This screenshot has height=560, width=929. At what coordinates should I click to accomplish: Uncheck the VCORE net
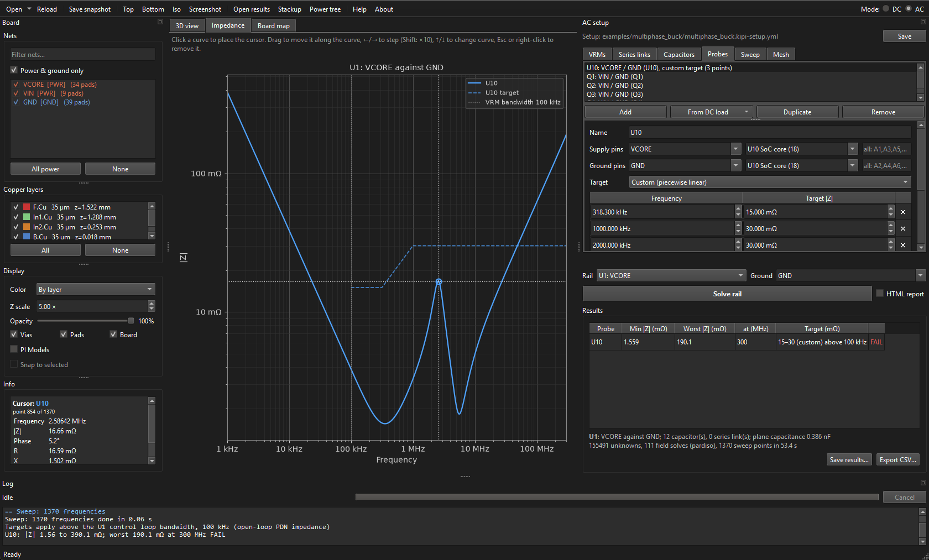16,85
